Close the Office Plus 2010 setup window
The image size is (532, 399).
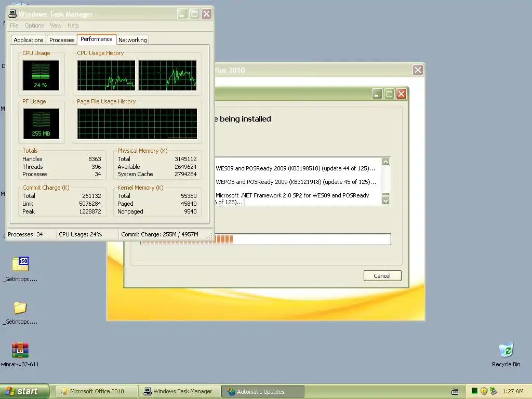(418, 70)
